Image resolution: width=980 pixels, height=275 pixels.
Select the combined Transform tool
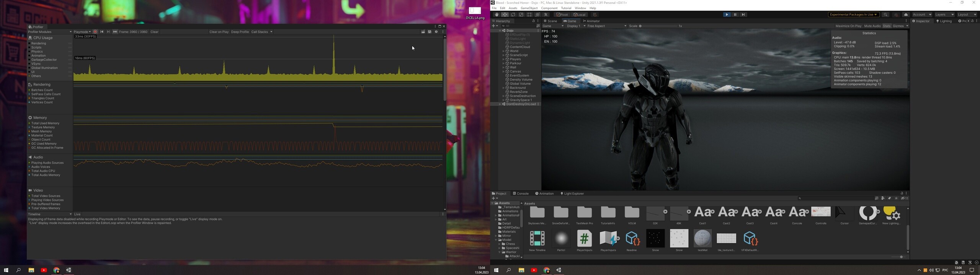click(x=537, y=15)
